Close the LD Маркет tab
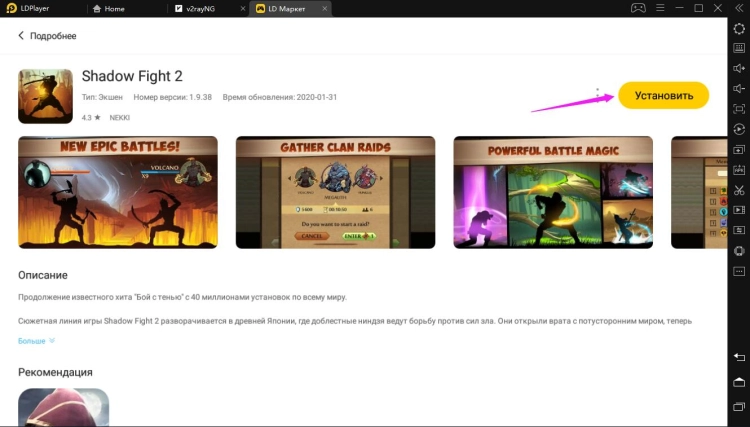This screenshot has width=750, height=427. (x=325, y=9)
